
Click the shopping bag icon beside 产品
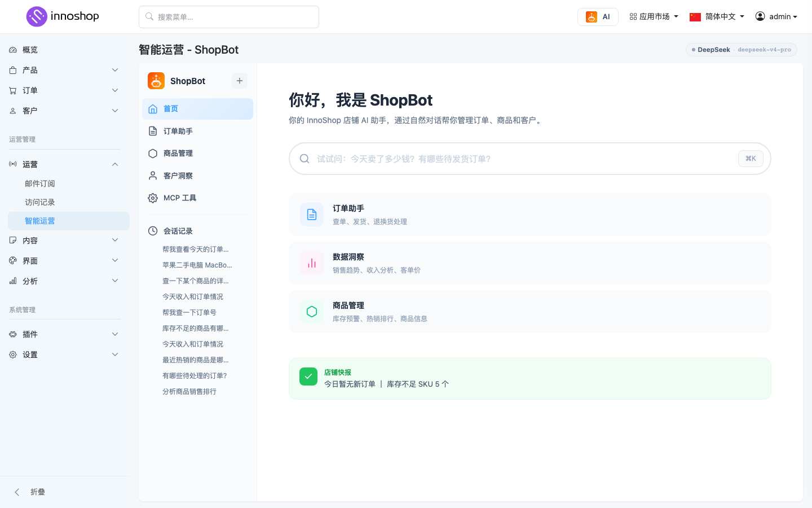click(x=13, y=70)
